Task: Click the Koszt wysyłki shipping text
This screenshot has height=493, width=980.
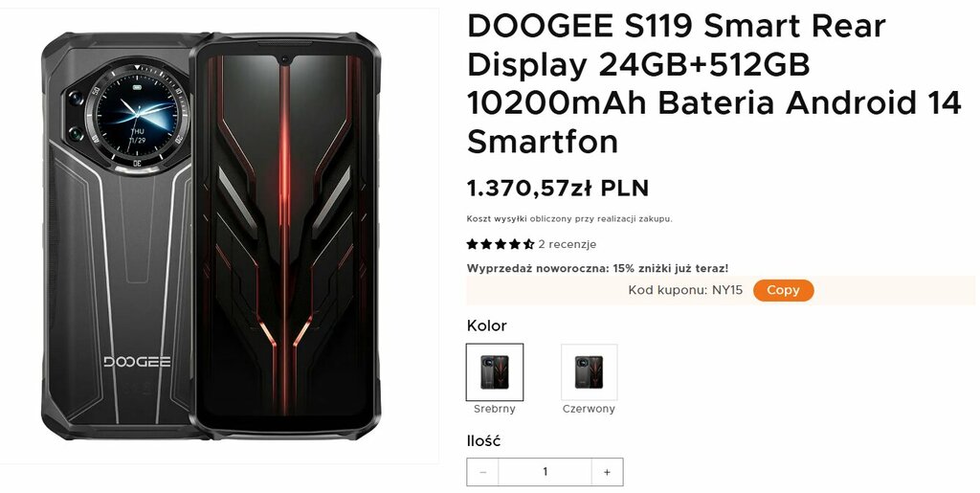Action: click(x=569, y=218)
